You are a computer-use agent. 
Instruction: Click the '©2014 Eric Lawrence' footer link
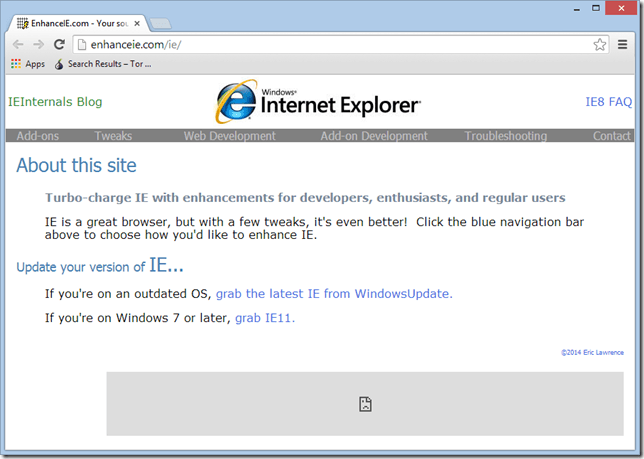tap(592, 353)
